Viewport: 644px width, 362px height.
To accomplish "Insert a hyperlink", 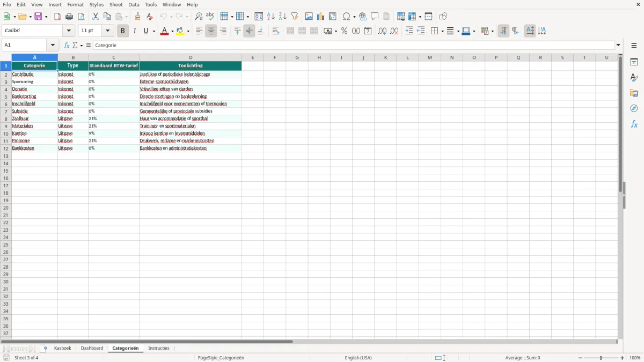I will click(363, 17).
